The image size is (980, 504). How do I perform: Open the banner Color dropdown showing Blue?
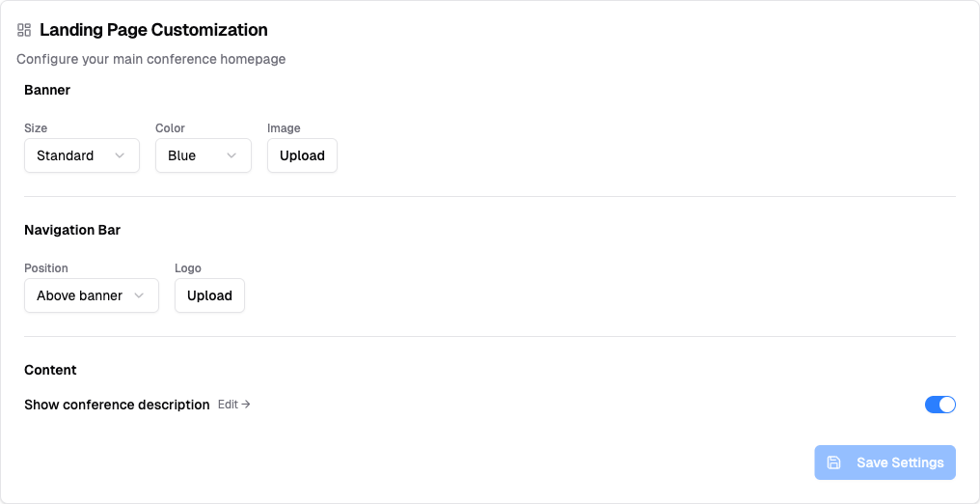[203, 155]
